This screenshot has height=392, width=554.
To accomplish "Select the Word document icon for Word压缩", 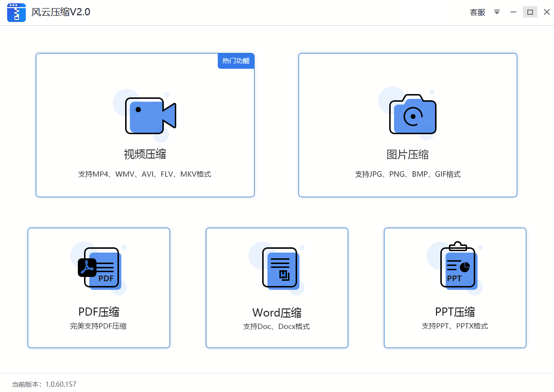I will tap(279, 267).
